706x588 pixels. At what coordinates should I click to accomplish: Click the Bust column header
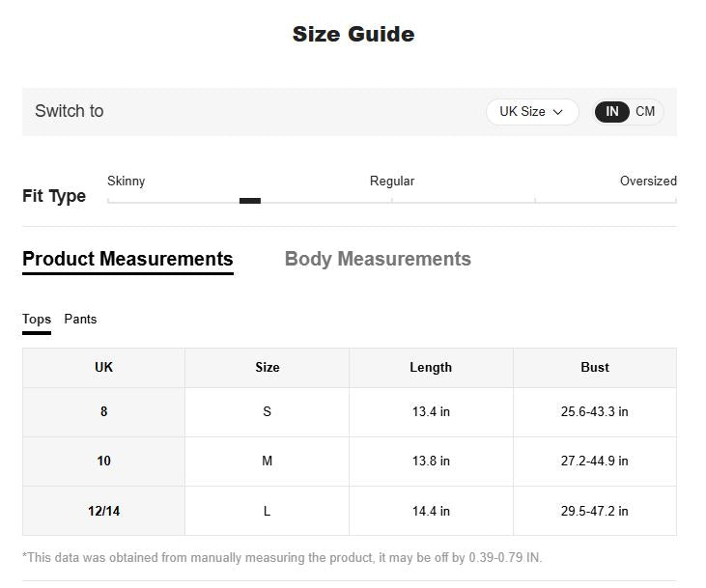pos(595,368)
